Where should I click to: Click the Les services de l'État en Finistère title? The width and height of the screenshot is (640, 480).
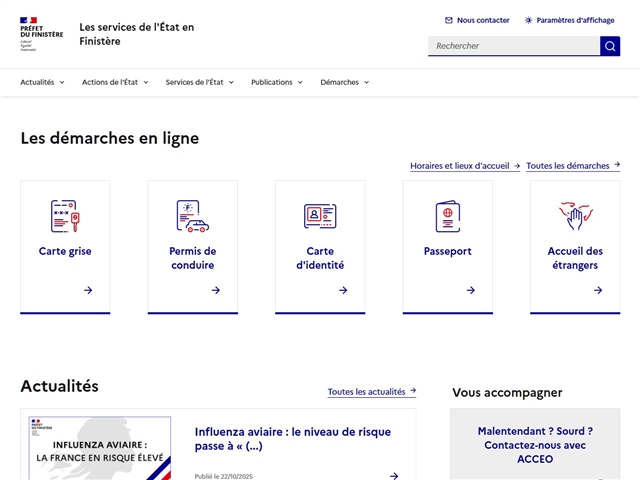[137, 34]
